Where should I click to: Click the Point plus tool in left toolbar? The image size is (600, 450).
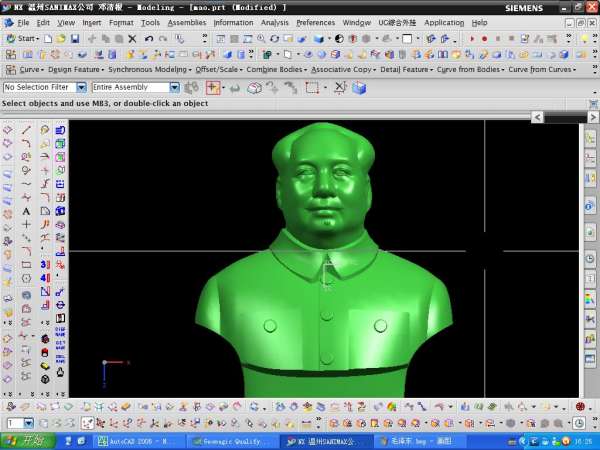(26, 224)
